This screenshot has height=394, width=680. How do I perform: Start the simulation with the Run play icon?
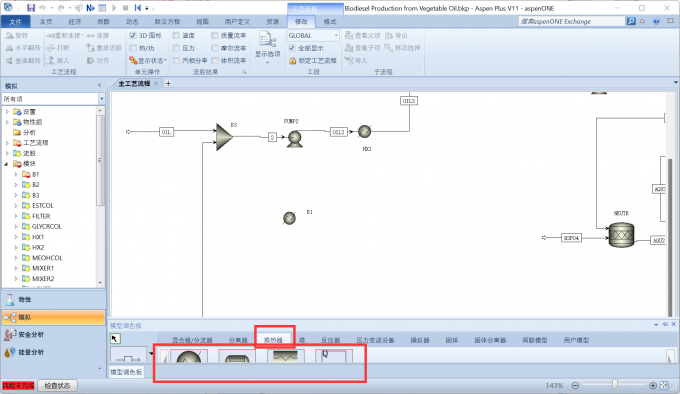point(114,8)
